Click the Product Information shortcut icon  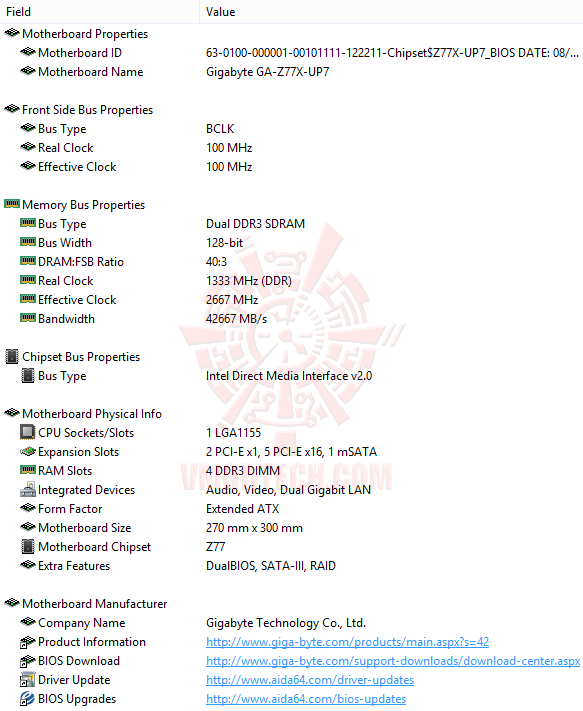pyautogui.click(x=28, y=642)
